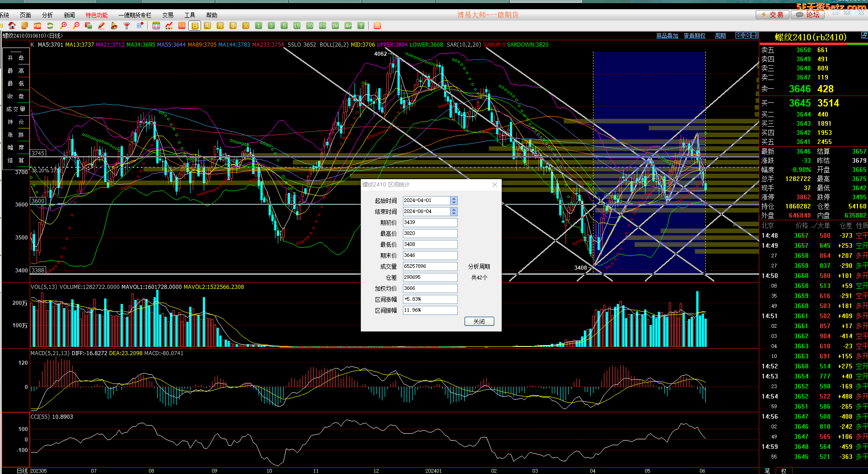The width and height of the screenshot is (868, 474).
Task: Toggle 3-minute period button
Action: coord(271,26)
